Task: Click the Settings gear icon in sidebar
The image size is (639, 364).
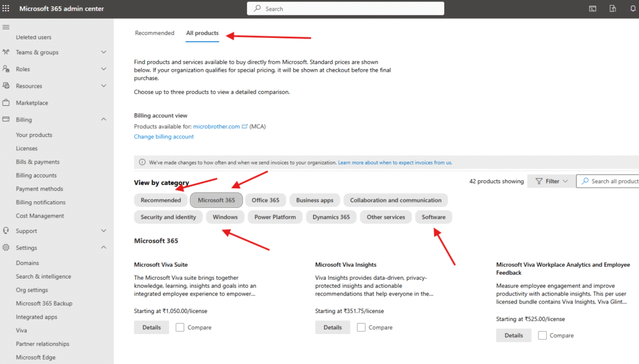Action: pos(6,247)
